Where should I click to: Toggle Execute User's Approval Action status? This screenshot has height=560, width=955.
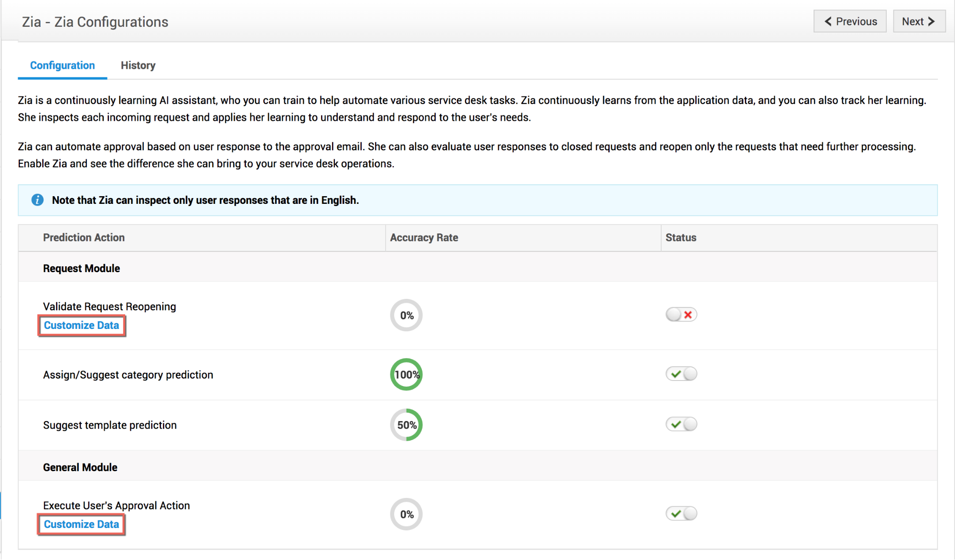681,514
